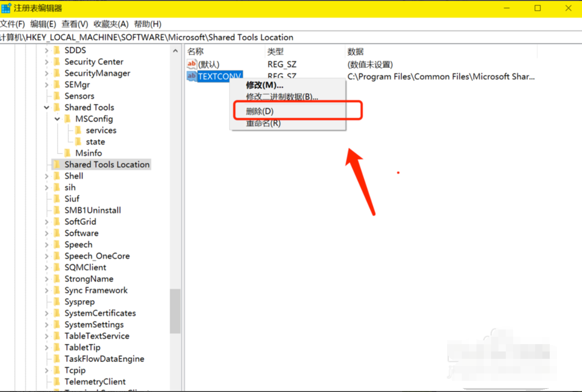
Task: Collapse the MSConfig subkey node
Action: coord(57,119)
